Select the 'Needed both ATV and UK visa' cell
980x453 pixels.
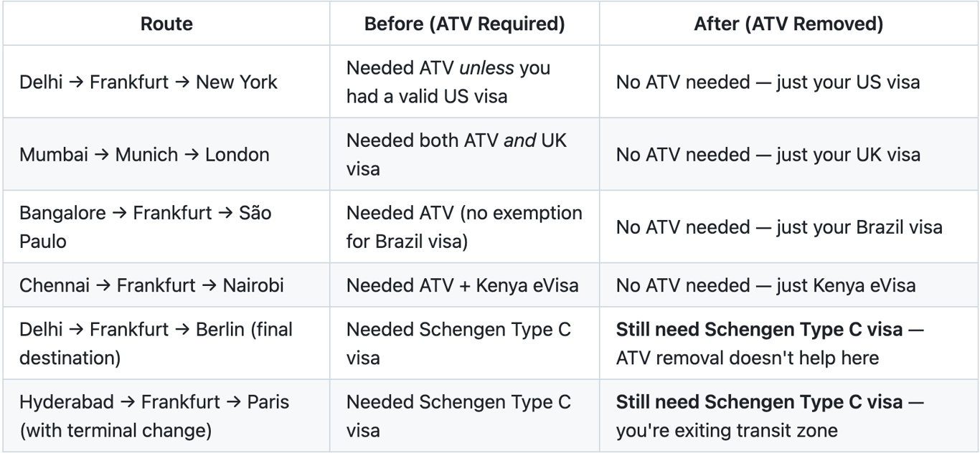tap(456, 154)
